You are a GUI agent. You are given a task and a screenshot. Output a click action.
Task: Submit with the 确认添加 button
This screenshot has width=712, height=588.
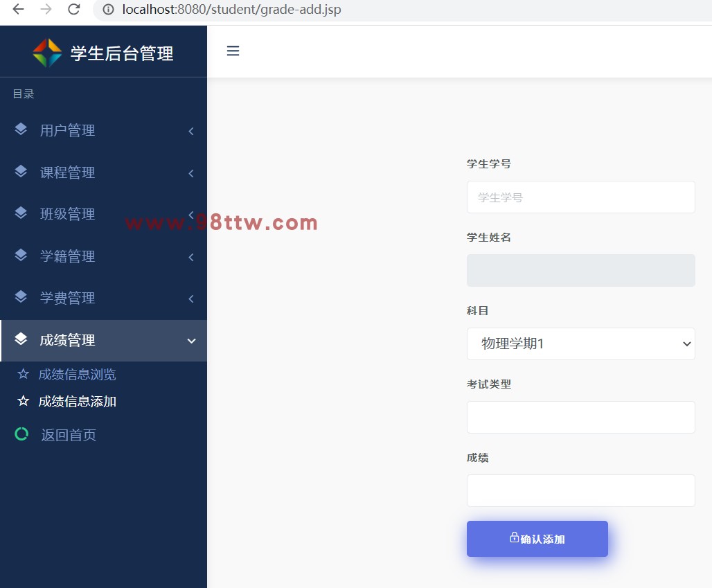coord(537,539)
